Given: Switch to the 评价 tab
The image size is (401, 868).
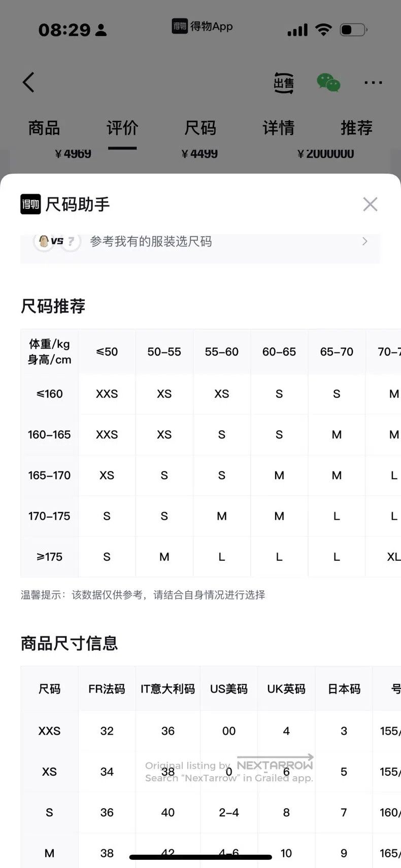Looking at the screenshot, I should [122, 128].
